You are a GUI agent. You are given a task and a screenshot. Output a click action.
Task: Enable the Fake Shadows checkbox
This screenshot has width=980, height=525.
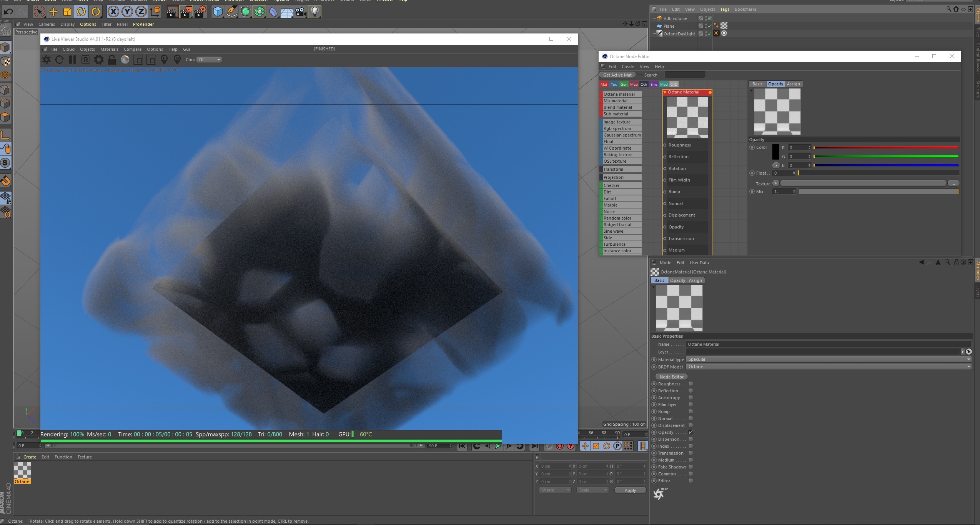coord(690,467)
